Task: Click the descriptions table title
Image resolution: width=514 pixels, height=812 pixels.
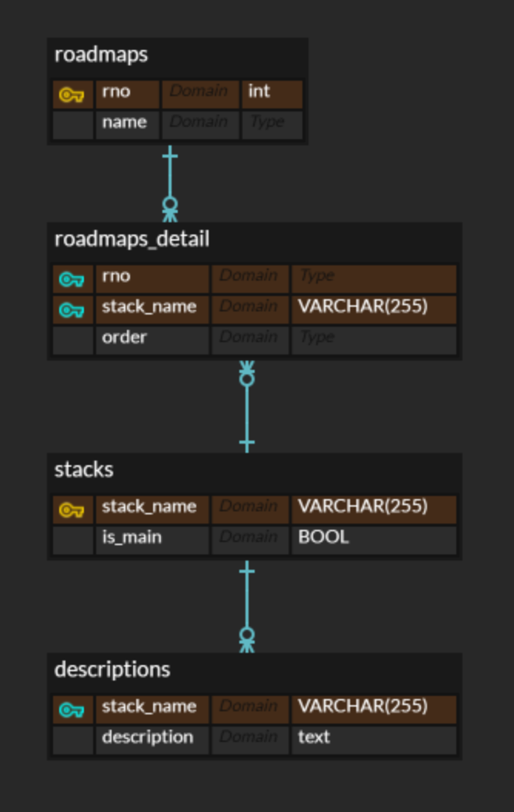Action: [112, 670]
